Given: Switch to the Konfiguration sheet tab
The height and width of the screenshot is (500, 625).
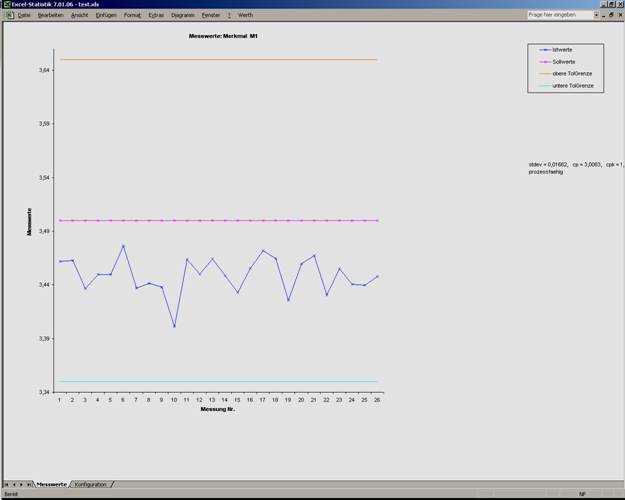Looking at the screenshot, I should pos(90,484).
